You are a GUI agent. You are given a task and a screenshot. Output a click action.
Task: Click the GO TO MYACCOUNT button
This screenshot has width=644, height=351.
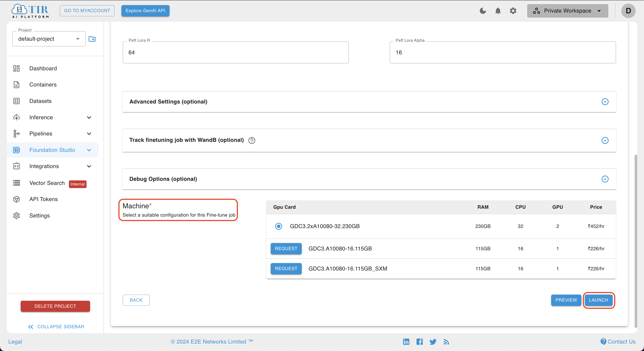point(87,11)
